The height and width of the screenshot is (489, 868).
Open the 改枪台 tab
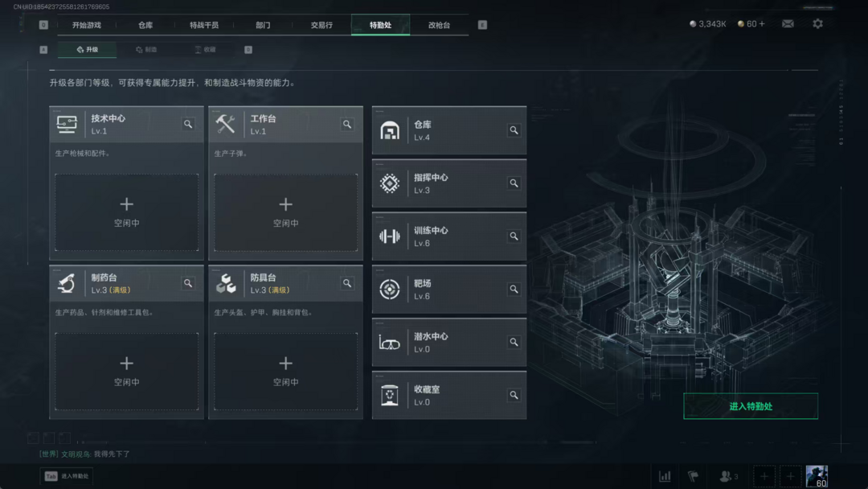439,25
